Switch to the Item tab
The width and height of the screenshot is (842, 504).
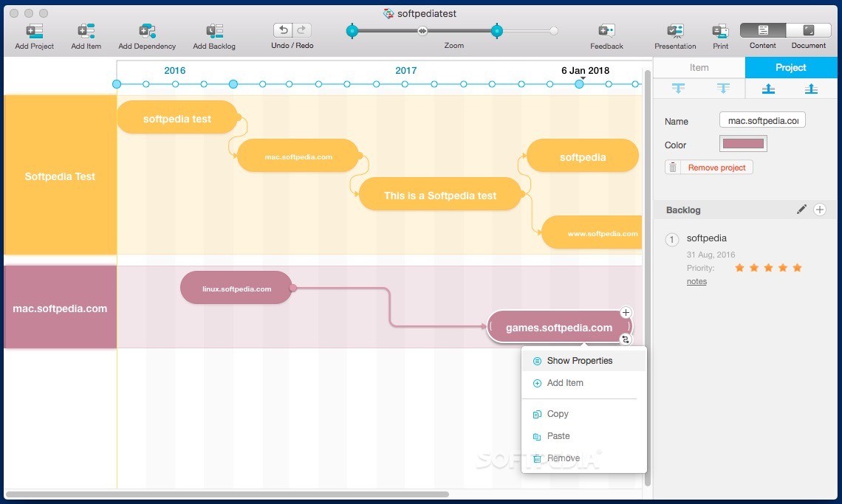[x=699, y=67]
